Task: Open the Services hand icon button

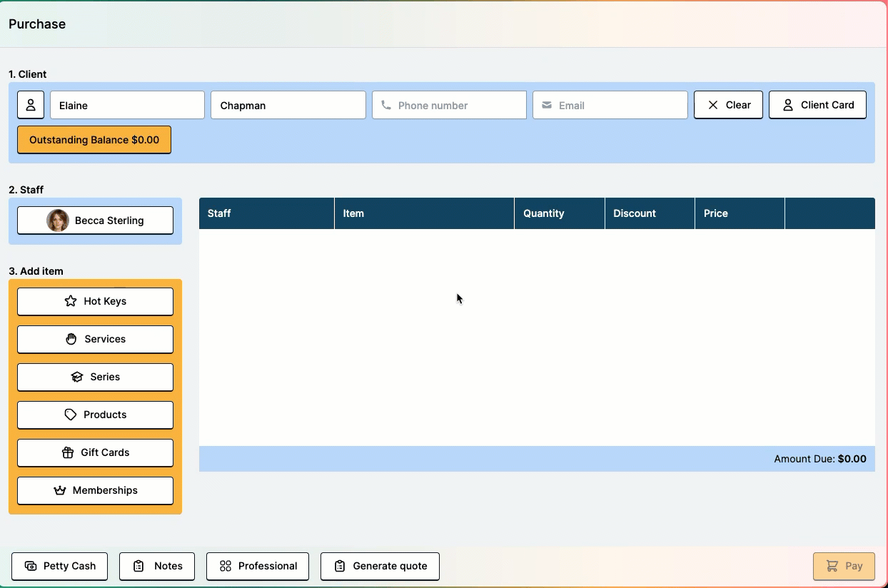Action: click(x=95, y=339)
